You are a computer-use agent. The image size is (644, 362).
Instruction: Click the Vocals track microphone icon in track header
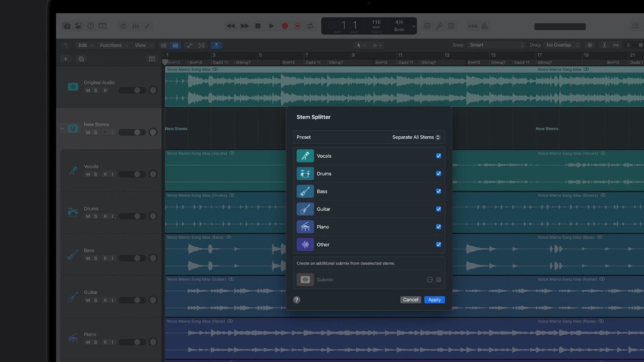(73, 171)
